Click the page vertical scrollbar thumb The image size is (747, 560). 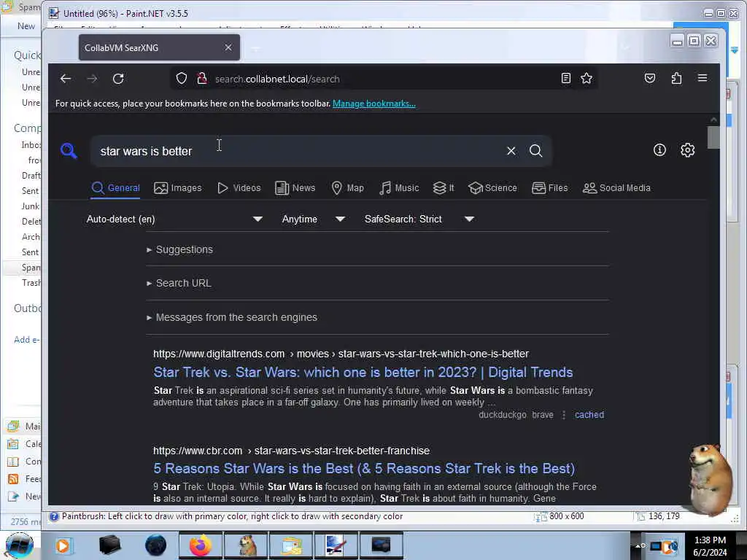(713, 137)
